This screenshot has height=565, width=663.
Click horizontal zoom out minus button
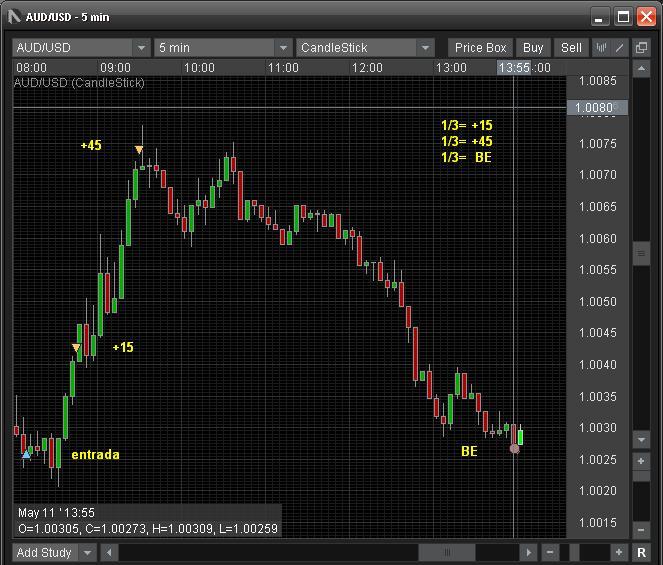coord(550,552)
